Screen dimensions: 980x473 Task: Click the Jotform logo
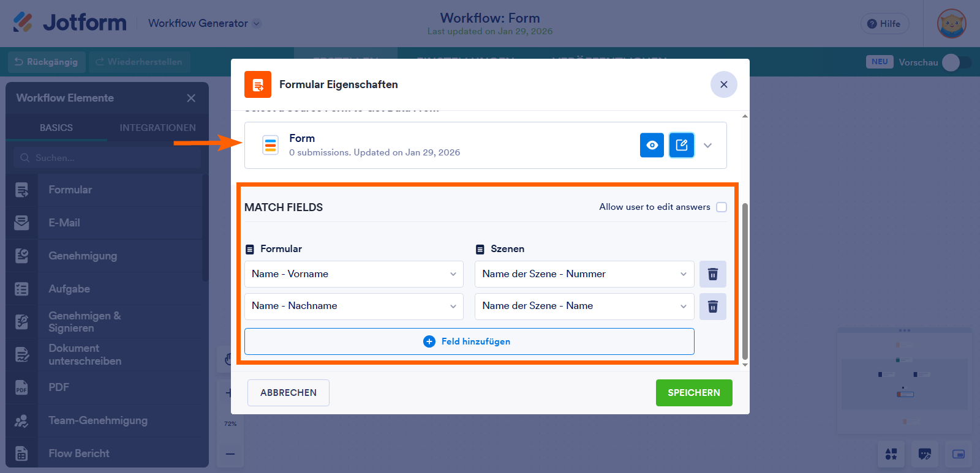pos(70,23)
